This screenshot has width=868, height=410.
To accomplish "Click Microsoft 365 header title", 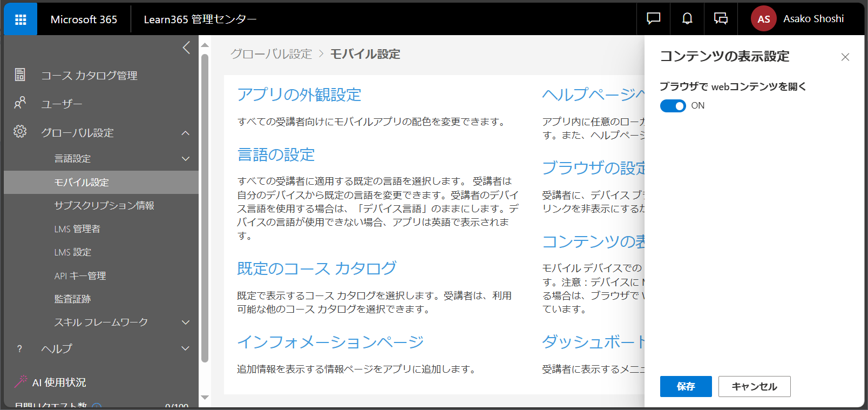I will [84, 19].
